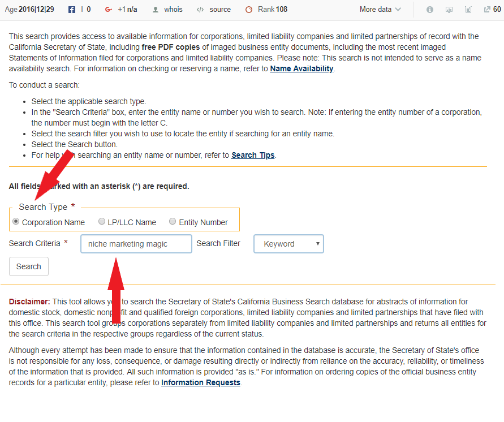Choose the Entity Number search type
Viewport: 504px width, 422px height.
172,221
